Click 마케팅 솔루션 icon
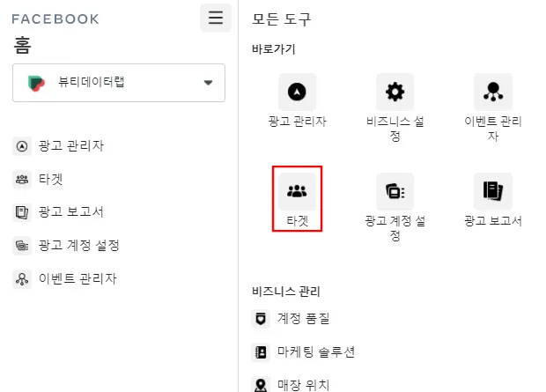Screen dimensions: 546x392 [x=261, y=352]
